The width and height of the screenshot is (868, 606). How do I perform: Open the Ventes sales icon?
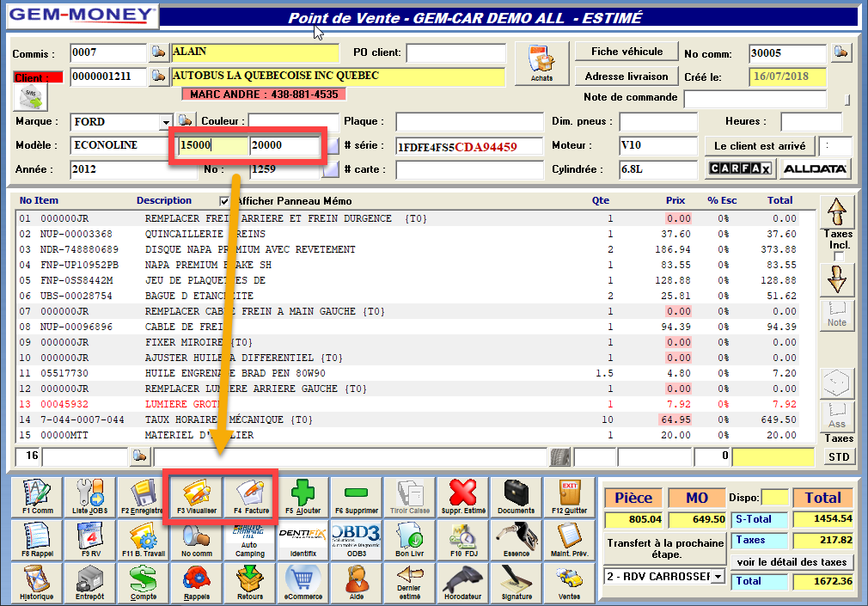[x=569, y=582]
